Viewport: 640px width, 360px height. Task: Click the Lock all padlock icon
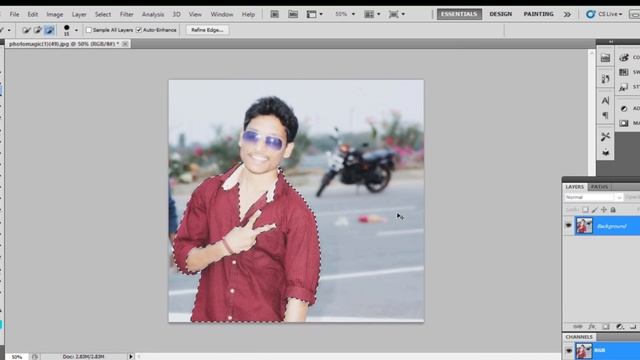pyautogui.click(x=613, y=210)
